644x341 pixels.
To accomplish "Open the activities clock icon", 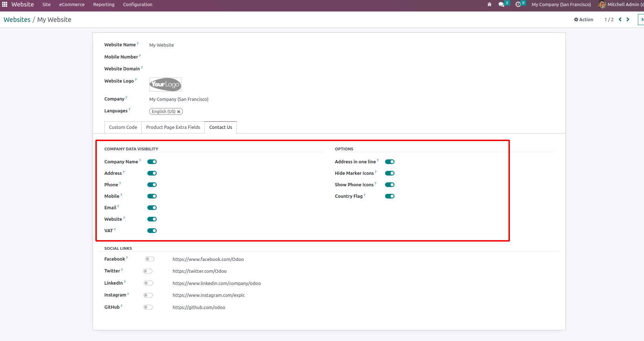I will [518, 4].
